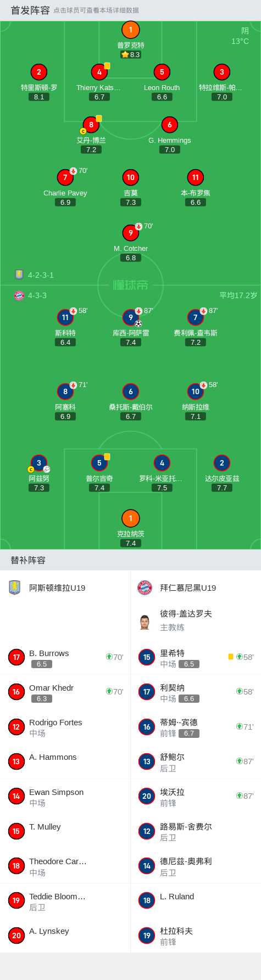Viewport: 261px width, 980px height.
Task: Tap striker M. Cotcher number 9 icon
Action: (x=130, y=233)
